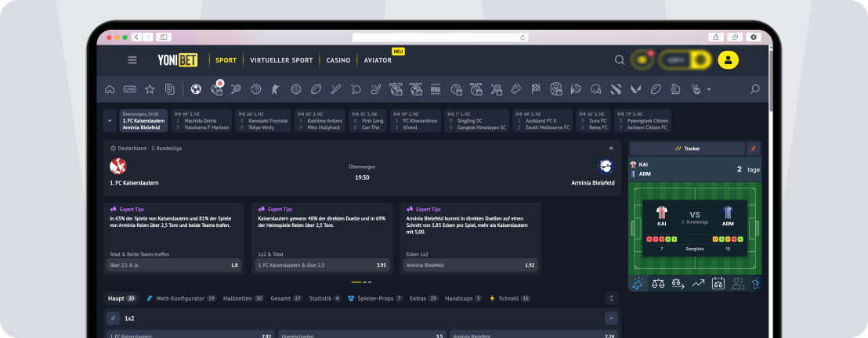Collapse the 1x2 market section
Image resolution: width=868 pixels, height=338 pixels.
click(611, 318)
